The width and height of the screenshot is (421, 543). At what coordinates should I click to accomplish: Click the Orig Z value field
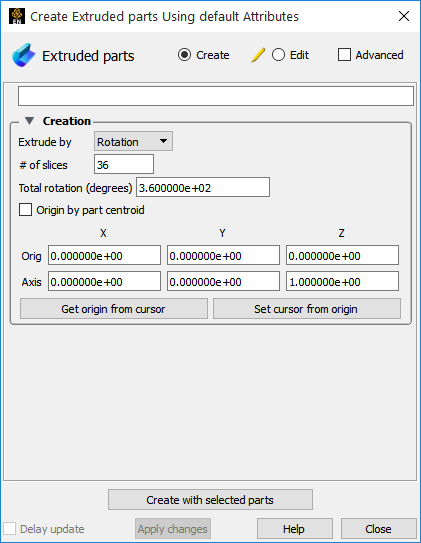342,256
